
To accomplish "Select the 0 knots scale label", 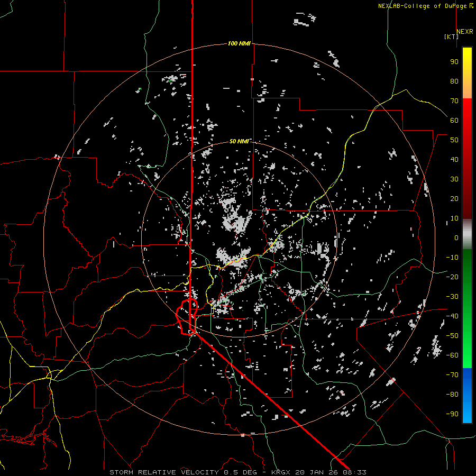I will coord(456,237).
